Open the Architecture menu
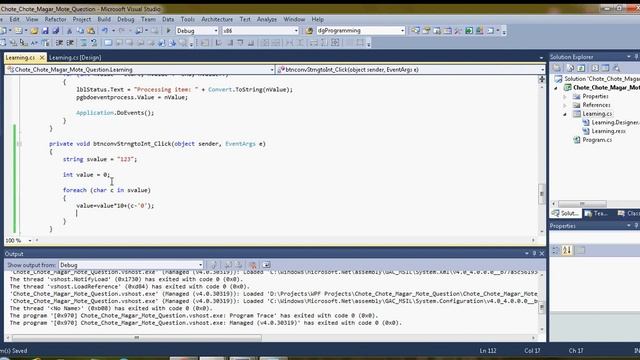This screenshot has width=640, height=360. [x=217, y=19]
